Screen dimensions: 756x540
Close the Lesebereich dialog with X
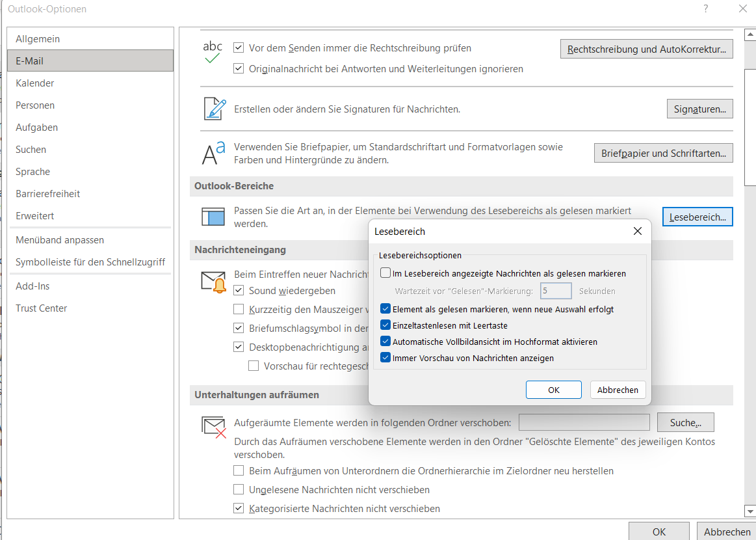tap(638, 231)
